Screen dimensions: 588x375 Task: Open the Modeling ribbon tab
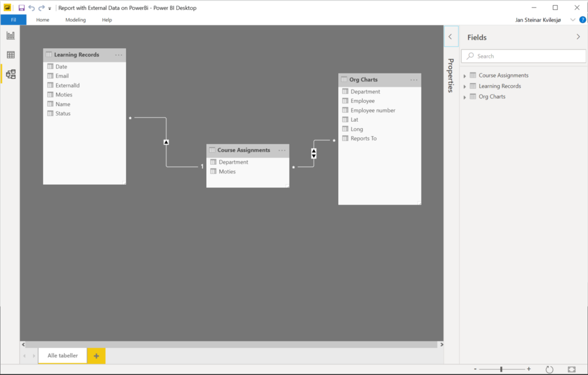[75, 20]
